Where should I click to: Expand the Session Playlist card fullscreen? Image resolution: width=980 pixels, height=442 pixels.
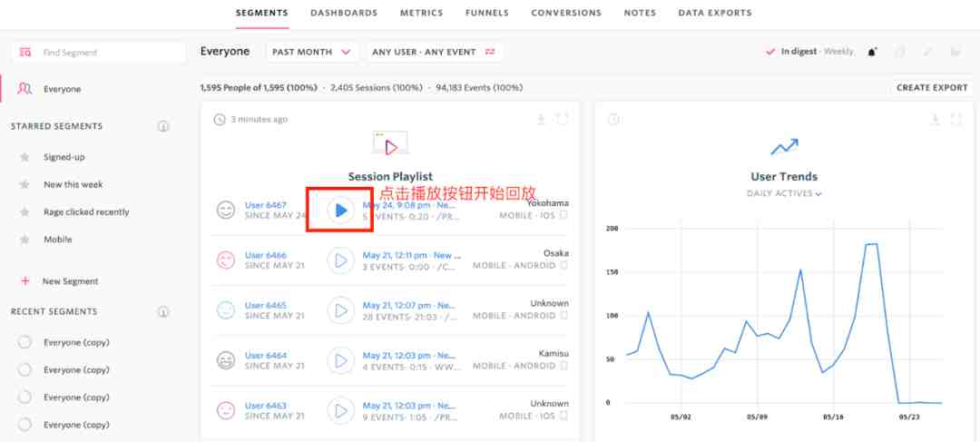pos(563,119)
